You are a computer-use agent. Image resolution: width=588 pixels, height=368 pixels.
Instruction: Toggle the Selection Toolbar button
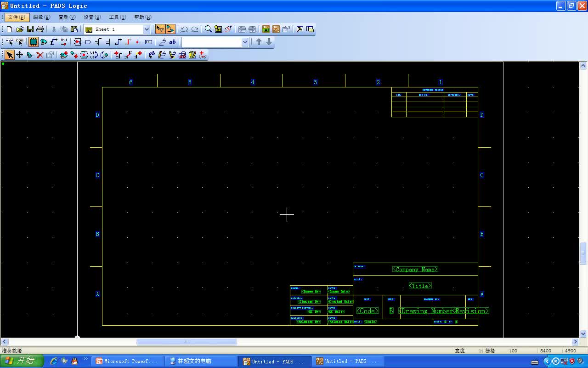click(160, 29)
